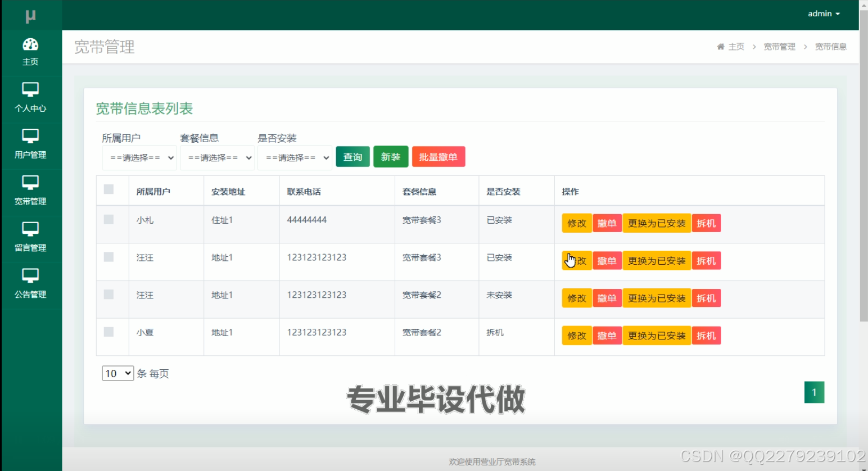This screenshot has width=868, height=471.
Task: Go to 宽带管理 in the breadcrumb trail
Action: (780, 46)
